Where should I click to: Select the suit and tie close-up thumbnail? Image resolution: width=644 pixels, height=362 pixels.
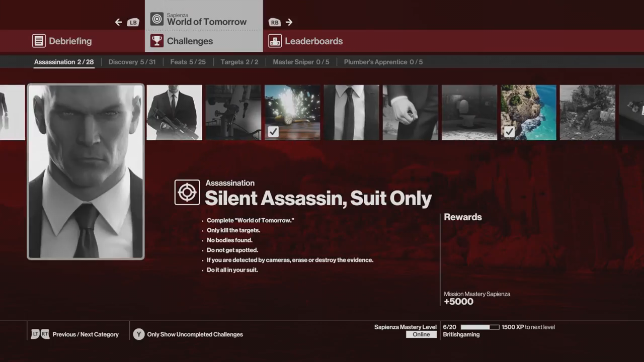pos(351,112)
